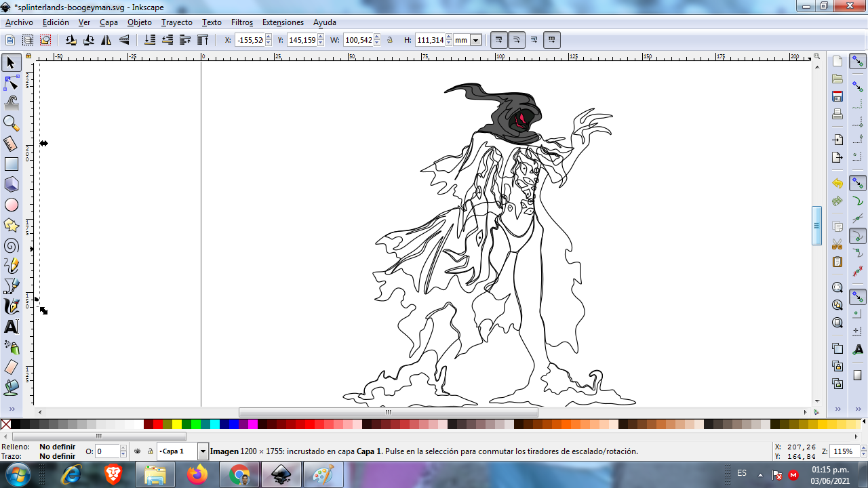Toggle scale stroke width with object
Screen dimensions: 868x488
pos(499,40)
